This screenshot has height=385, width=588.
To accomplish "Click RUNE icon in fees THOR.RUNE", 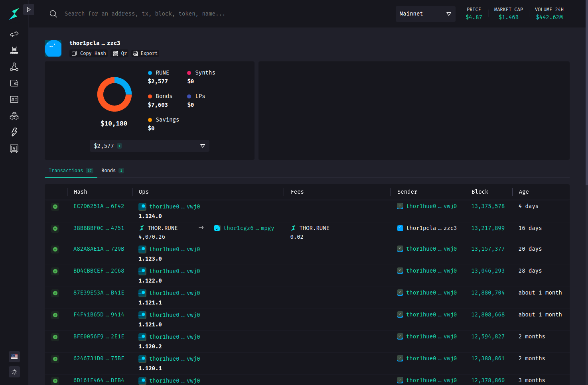I will (293, 228).
